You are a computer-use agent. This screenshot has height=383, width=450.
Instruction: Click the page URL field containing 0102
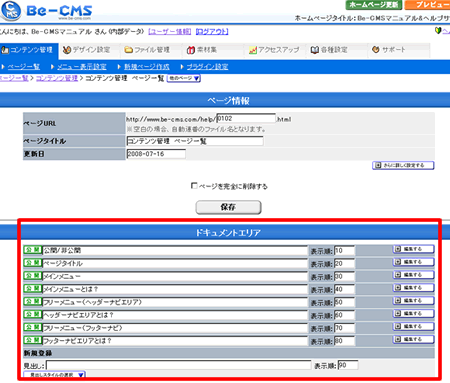(246, 118)
